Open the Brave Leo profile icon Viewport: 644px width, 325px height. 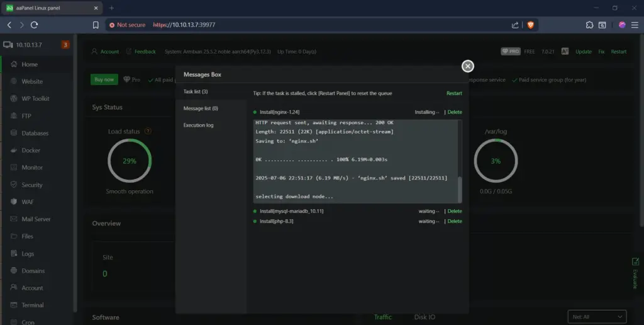click(x=622, y=25)
